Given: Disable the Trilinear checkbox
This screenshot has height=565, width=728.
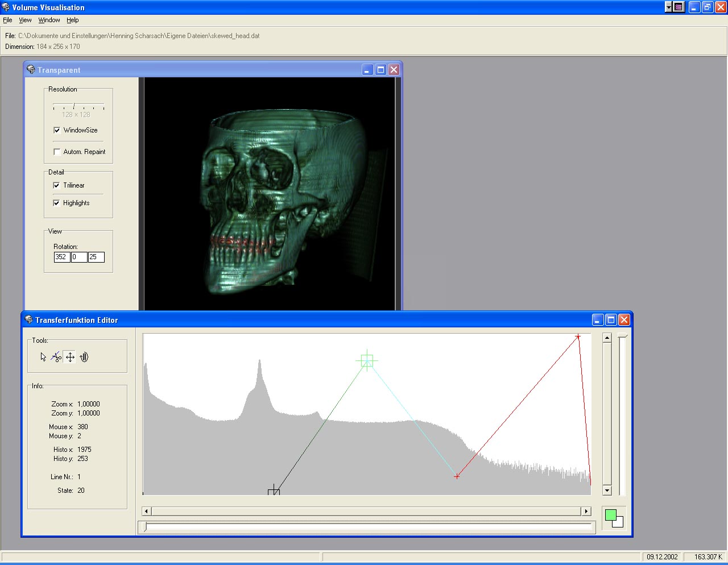Looking at the screenshot, I should pos(56,185).
